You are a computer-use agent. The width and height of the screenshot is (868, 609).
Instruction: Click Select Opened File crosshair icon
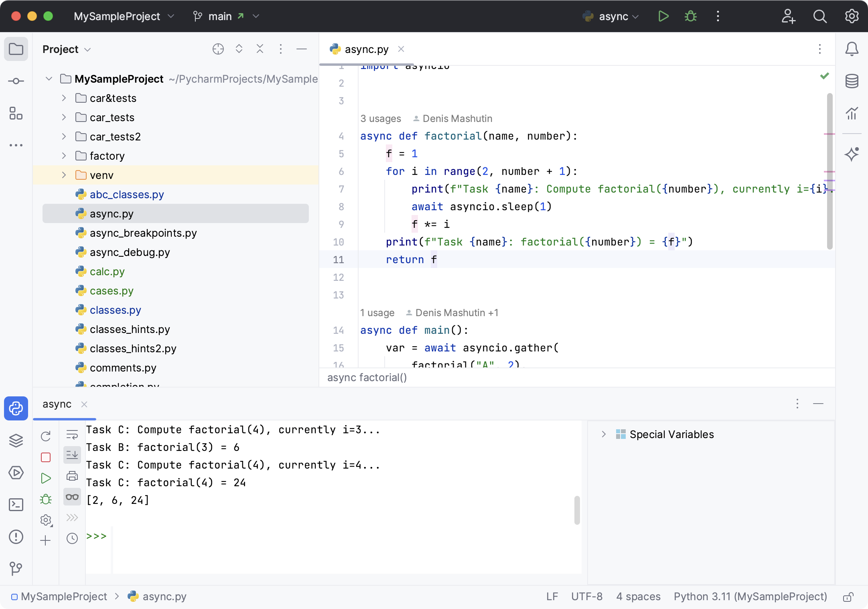coord(218,49)
